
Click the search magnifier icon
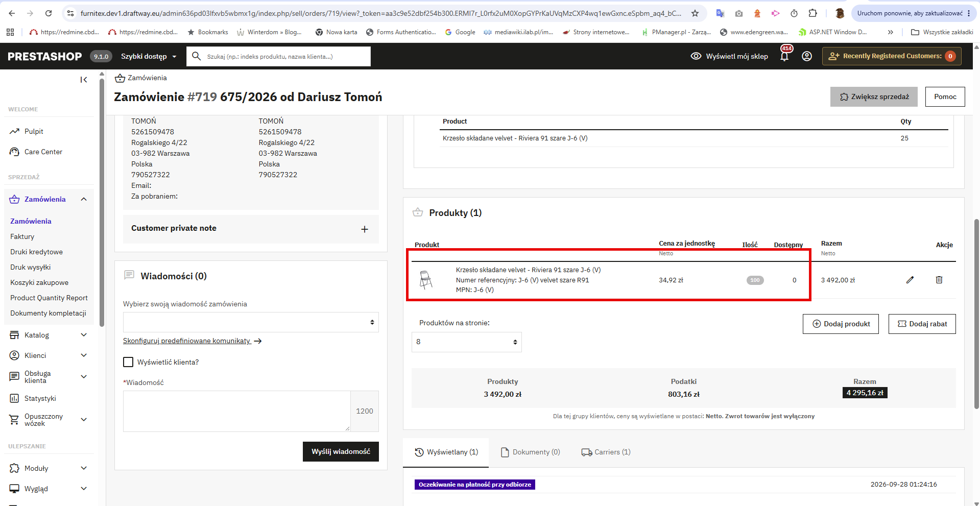click(196, 56)
